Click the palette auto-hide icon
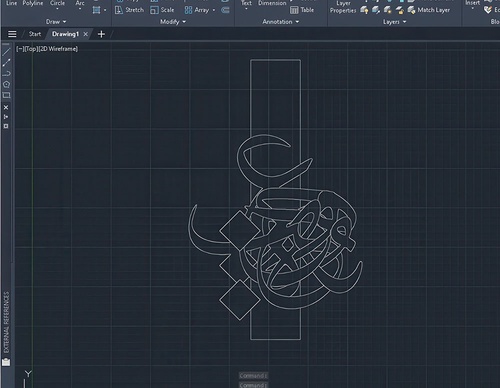Image resolution: width=500 pixels, height=388 pixels. tap(6, 117)
